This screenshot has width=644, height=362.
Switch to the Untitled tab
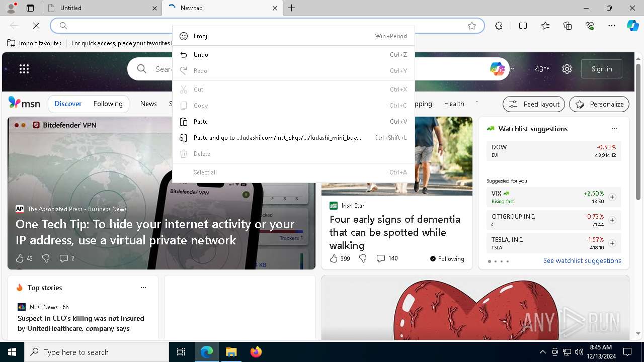click(x=101, y=8)
